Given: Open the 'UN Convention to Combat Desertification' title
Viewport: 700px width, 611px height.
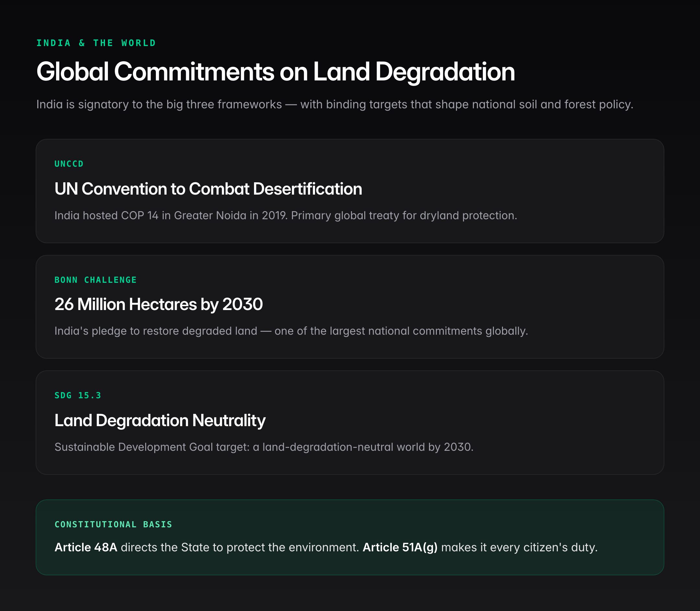Looking at the screenshot, I should pyautogui.click(x=208, y=188).
